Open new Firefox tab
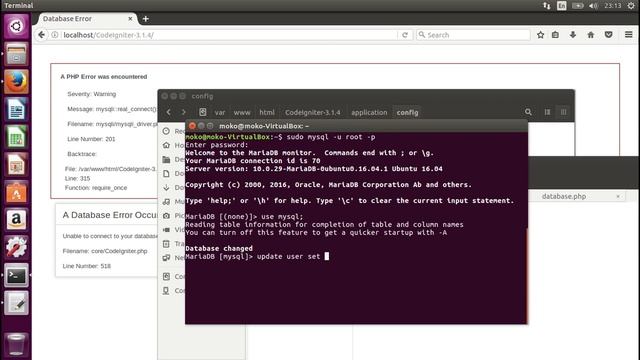640x360 pixels. tap(146, 19)
